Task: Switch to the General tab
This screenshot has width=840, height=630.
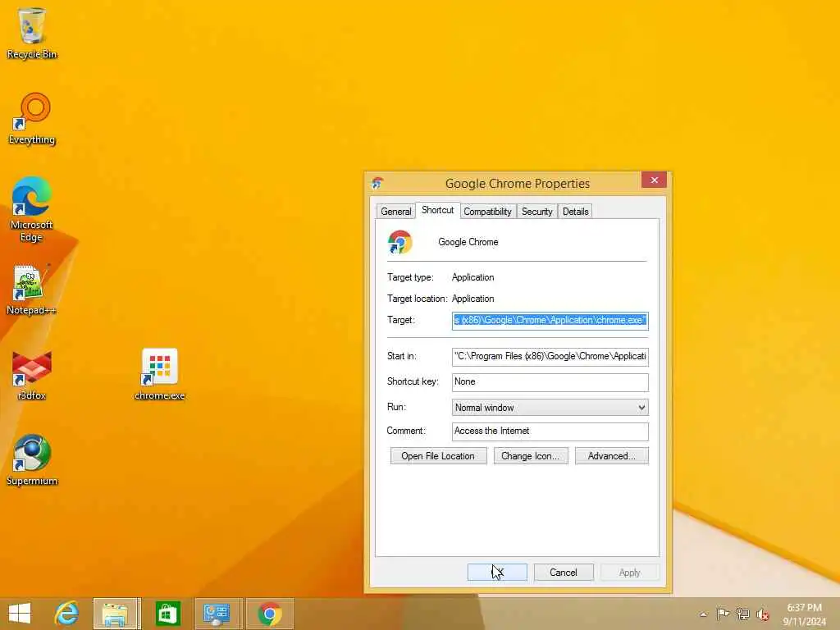Action: (x=396, y=212)
